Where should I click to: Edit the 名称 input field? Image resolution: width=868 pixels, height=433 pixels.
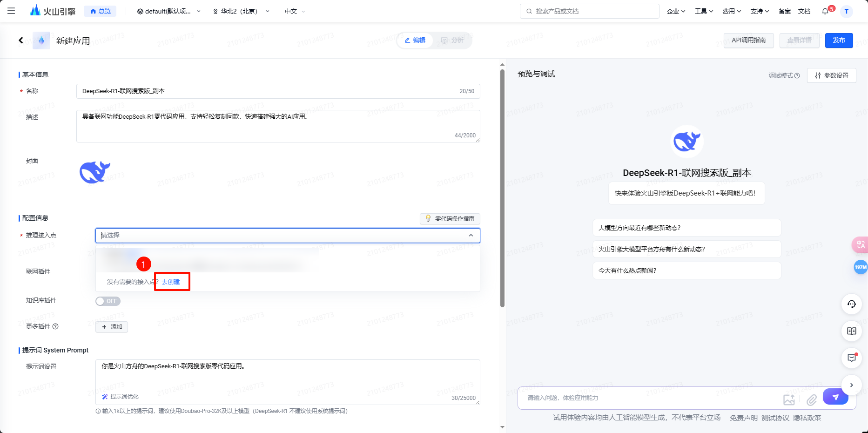[x=278, y=91]
